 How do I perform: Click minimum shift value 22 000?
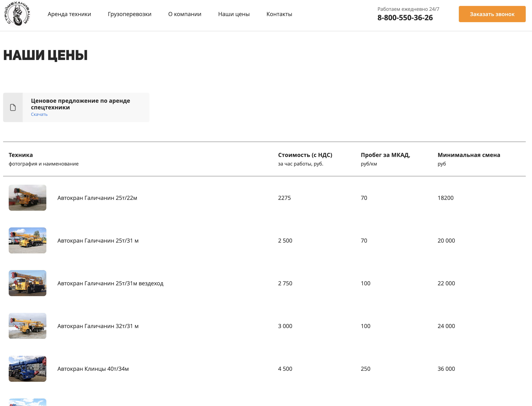446,283
